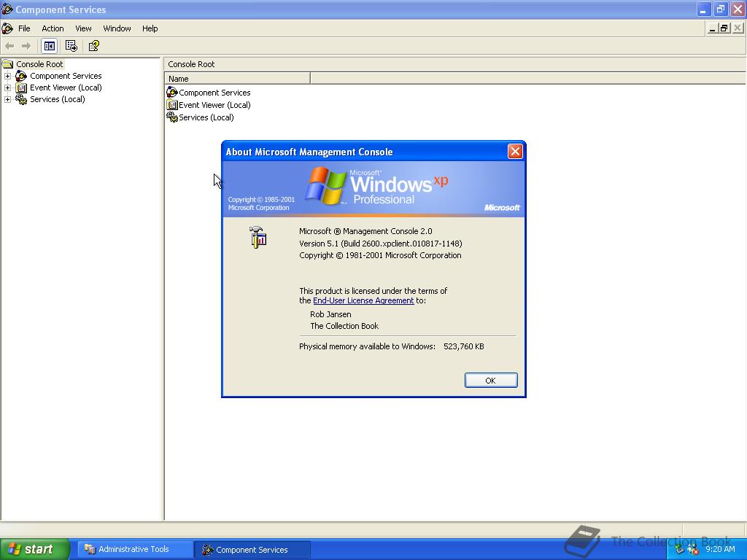Toggle the Show/Hide Console Tree icon
Viewport: 747px width, 560px height.
point(50,46)
